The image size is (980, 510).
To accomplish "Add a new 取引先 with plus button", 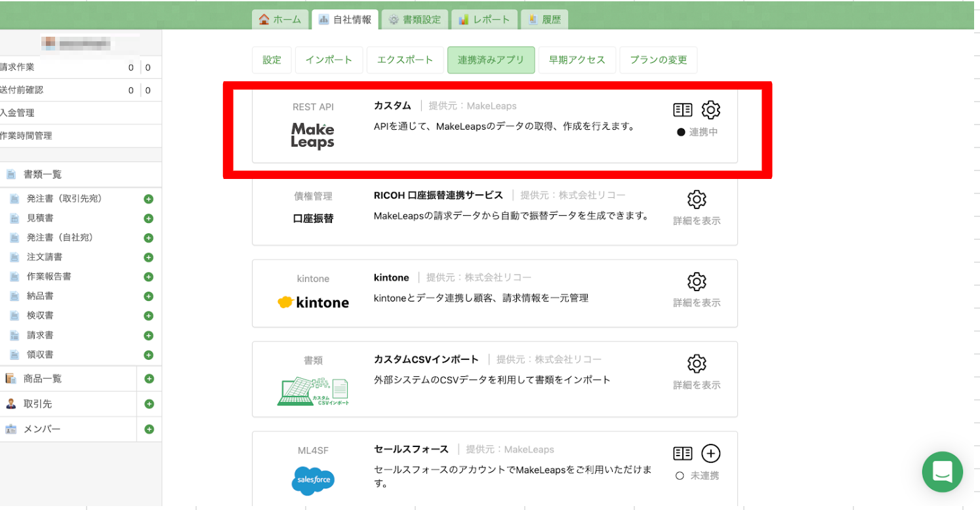I will pyautogui.click(x=149, y=404).
